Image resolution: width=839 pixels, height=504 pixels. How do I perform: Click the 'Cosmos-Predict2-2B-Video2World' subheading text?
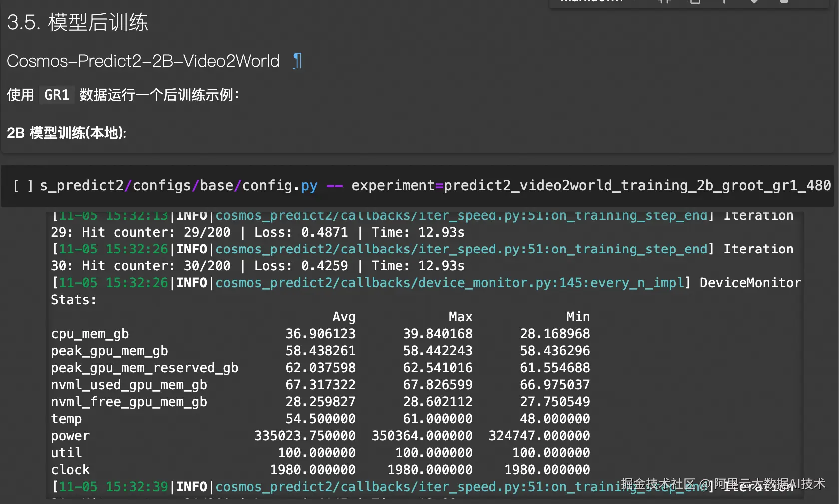(x=143, y=61)
